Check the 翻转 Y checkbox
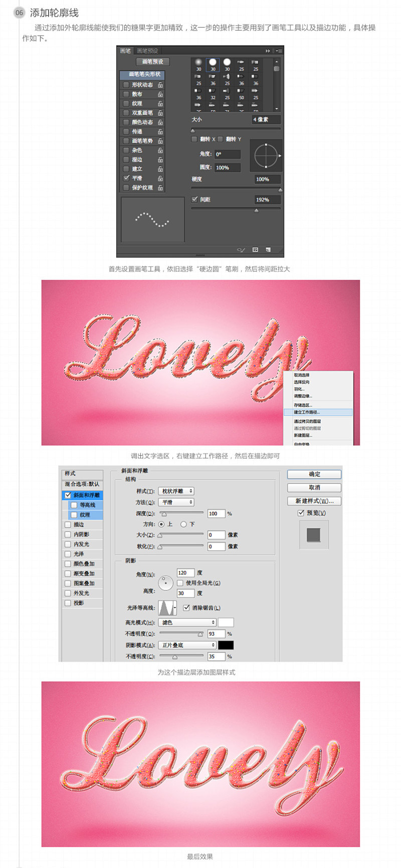Viewport: 401px width, 868px height. 220,139
